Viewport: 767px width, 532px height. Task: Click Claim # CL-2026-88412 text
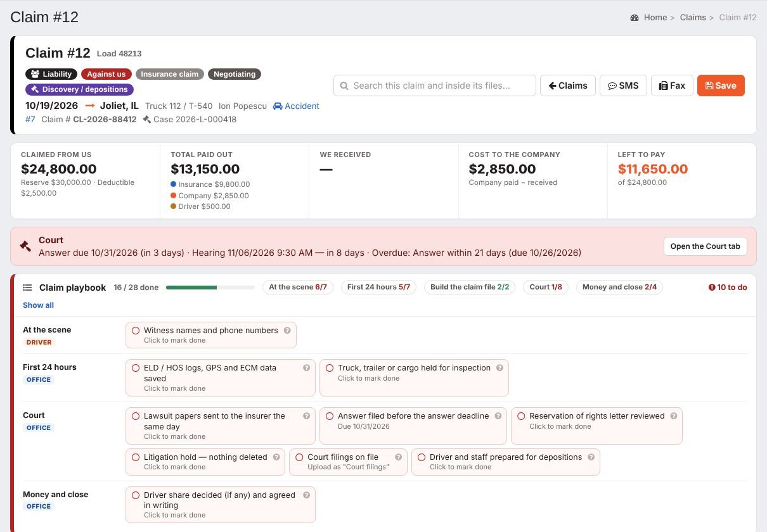pyautogui.click(x=89, y=119)
